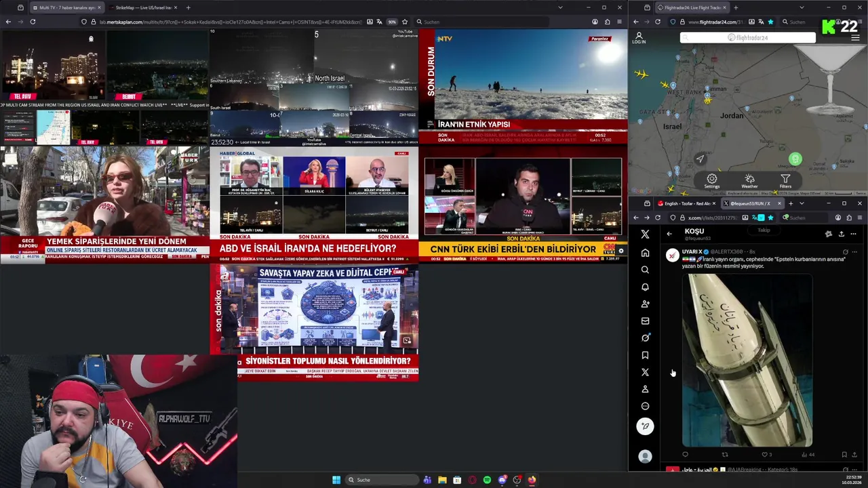Switch to Multi TV browser tab
The image size is (868, 488).
click(66, 7)
